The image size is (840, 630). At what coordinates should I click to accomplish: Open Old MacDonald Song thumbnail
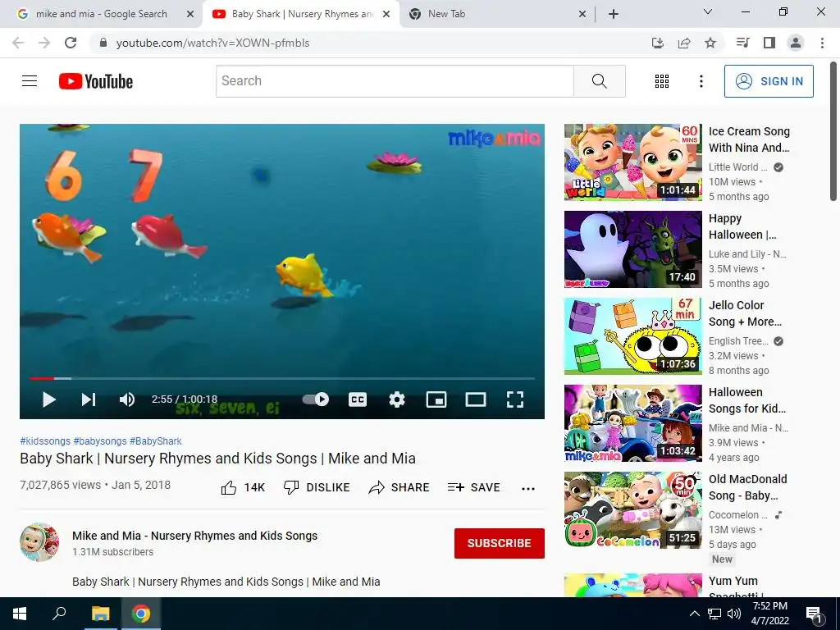tap(632, 510)
